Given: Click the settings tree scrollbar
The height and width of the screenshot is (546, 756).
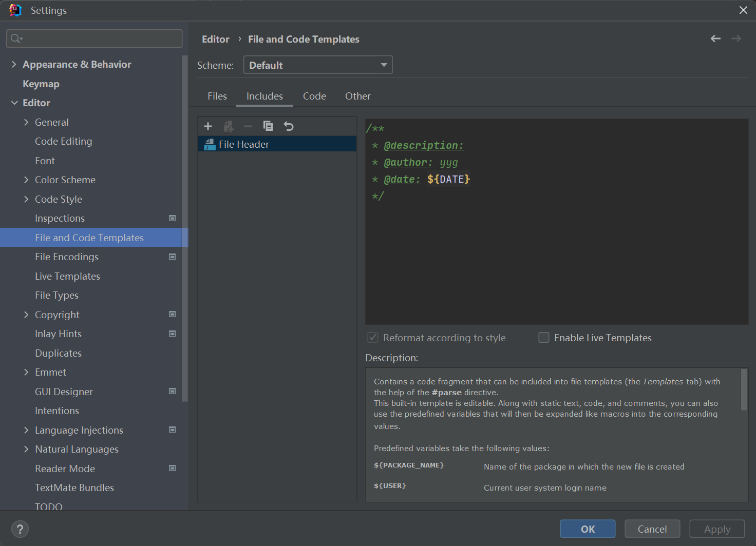Looking at the screenshot, I should coord(185,228).
